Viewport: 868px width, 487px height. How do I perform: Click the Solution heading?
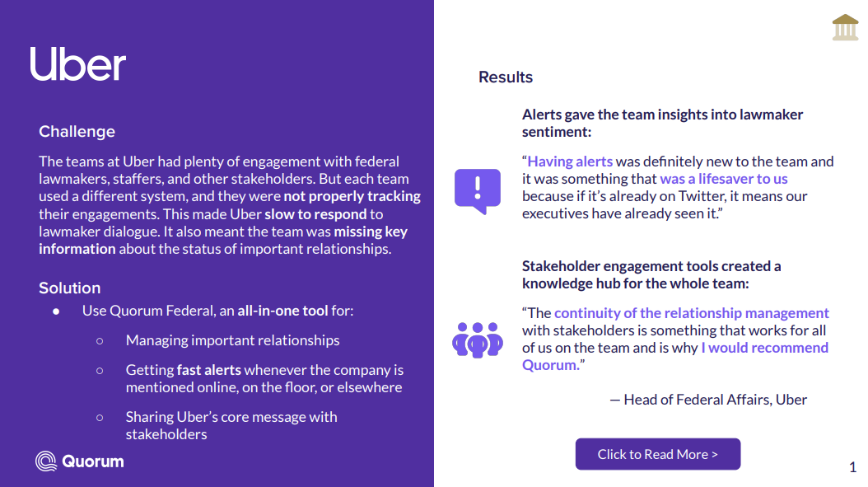(x=69, y=288)
